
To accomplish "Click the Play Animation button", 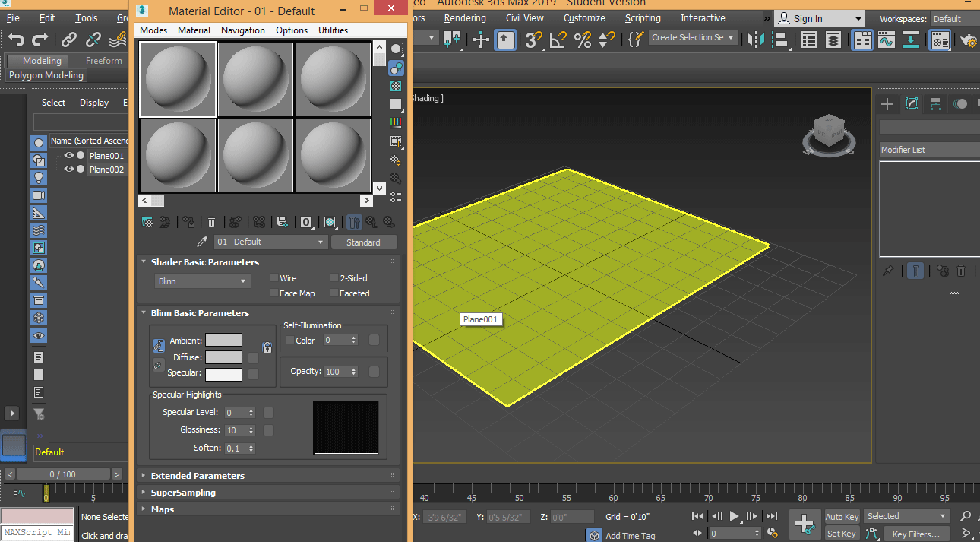I will (735, 516).
